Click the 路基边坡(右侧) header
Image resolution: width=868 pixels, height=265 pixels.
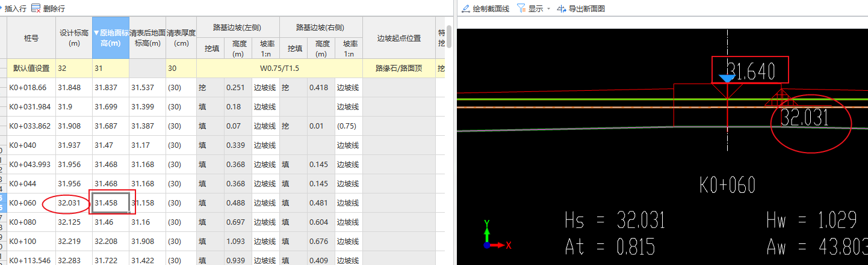tap(321, 28)
